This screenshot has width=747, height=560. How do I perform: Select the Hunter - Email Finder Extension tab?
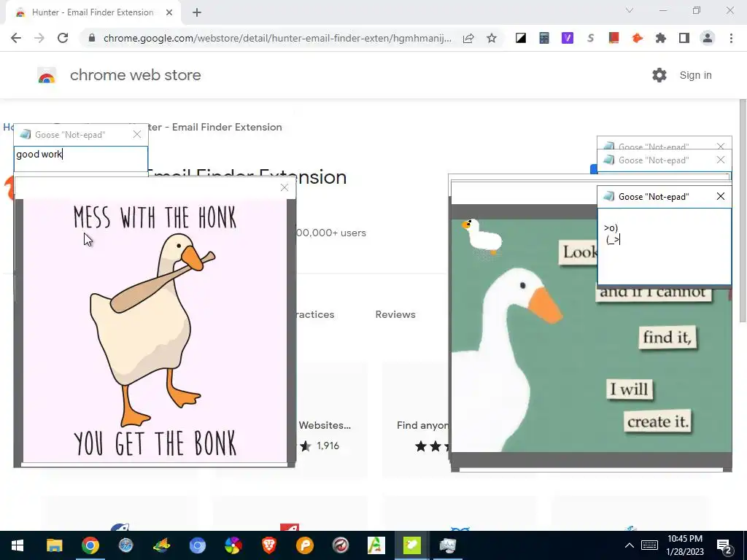(x=93, y=13)
